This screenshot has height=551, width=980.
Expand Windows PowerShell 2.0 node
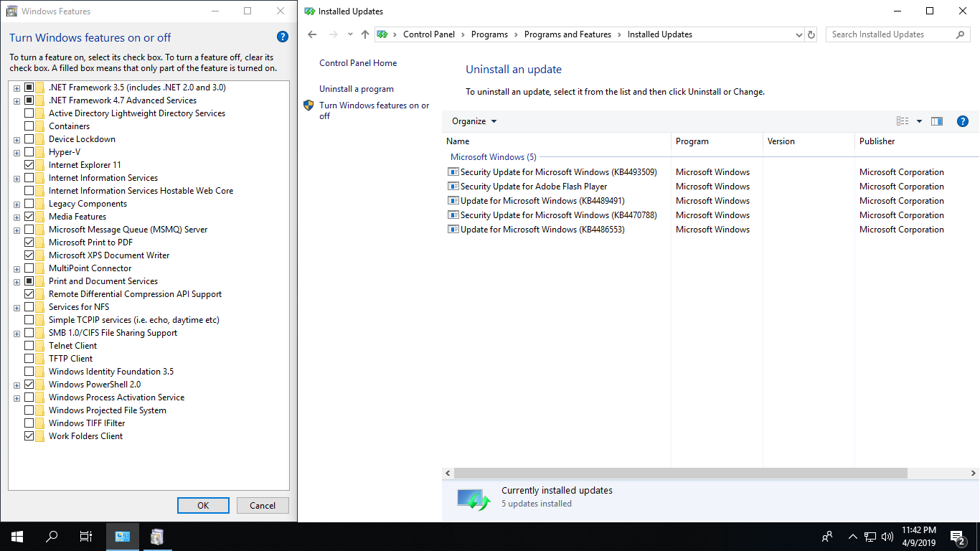(17, 385)
